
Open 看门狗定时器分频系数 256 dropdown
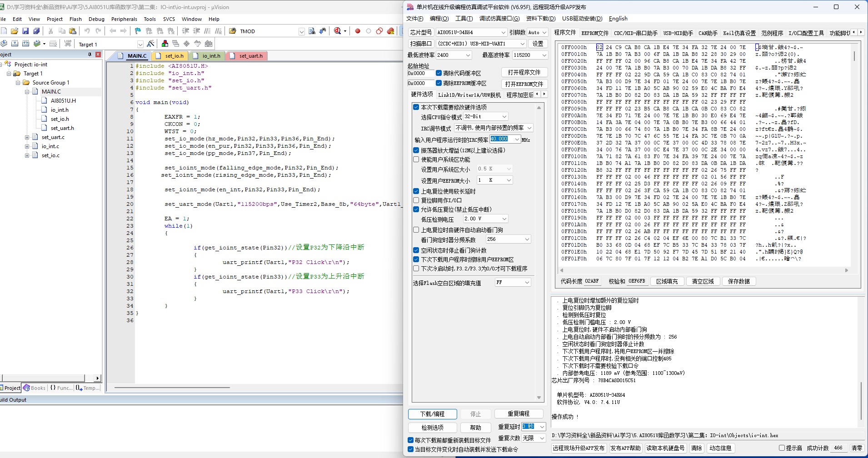pyautogui.click(x=508, y=239)
